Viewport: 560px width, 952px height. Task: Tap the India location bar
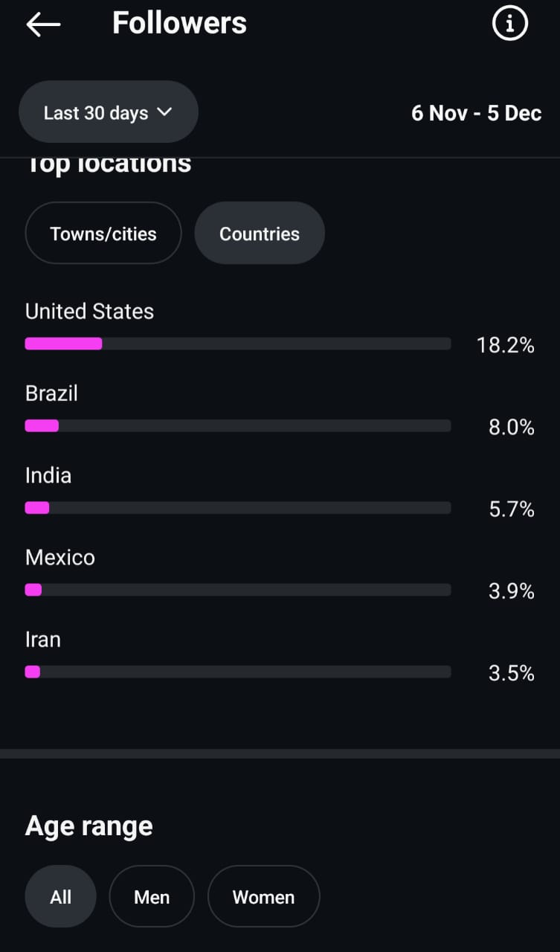(238, 507)
